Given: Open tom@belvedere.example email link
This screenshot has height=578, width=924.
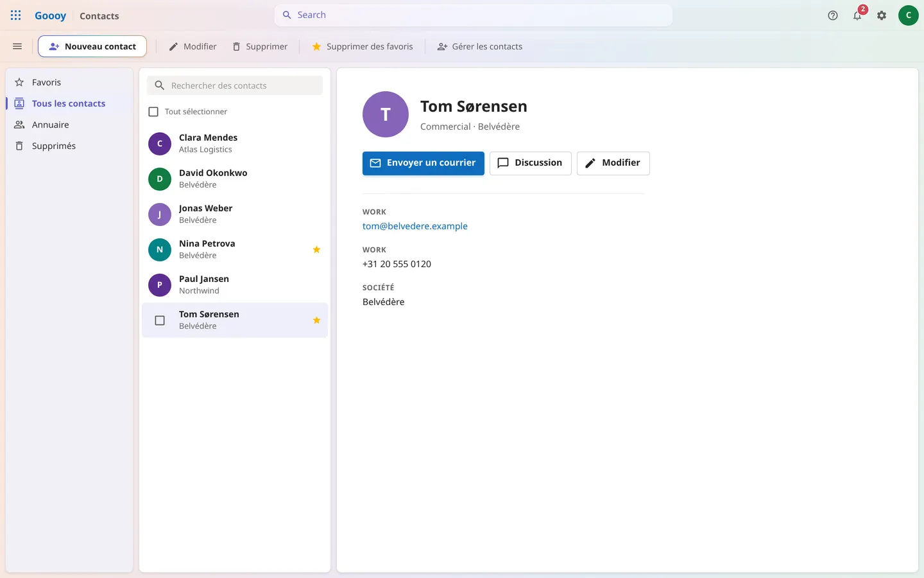Looking at the screenshot, I should tap(415, 226).
